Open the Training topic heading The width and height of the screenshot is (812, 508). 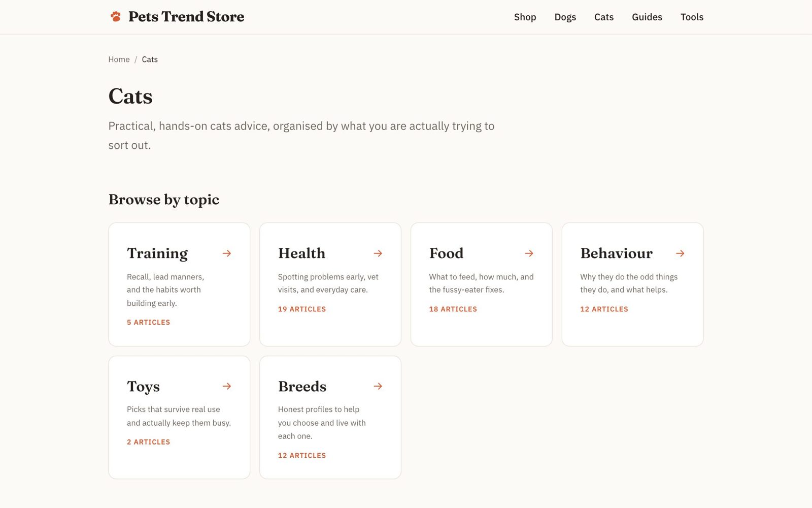pyautogui.click(x=157, y=253)
